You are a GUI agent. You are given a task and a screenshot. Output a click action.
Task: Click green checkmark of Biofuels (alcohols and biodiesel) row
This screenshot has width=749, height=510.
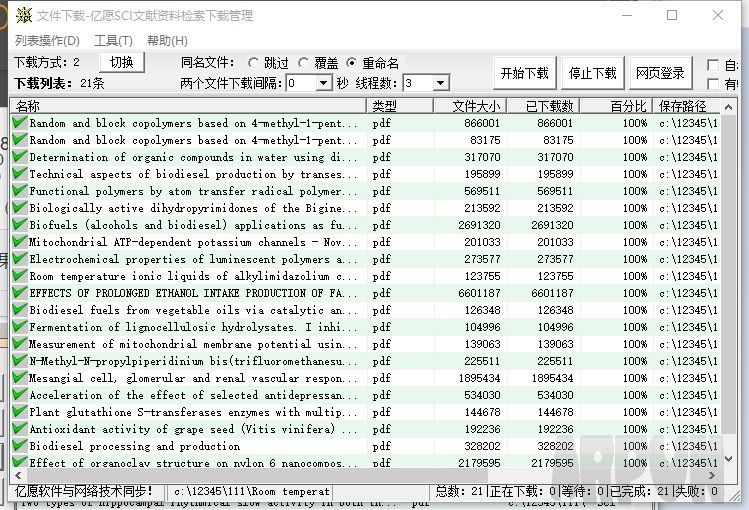click(20, 224)
